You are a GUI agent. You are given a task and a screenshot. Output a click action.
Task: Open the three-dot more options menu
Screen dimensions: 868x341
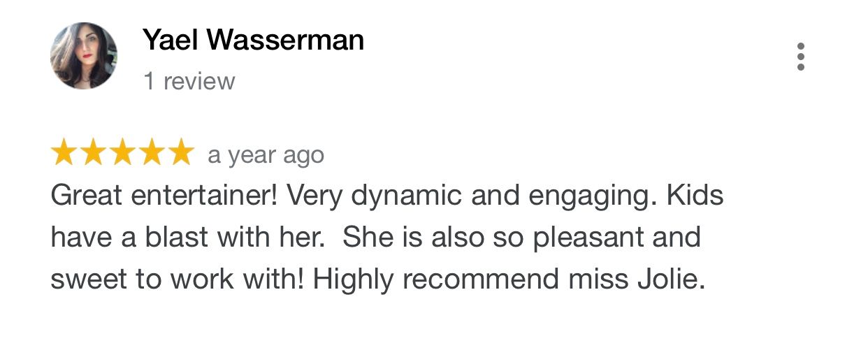[801, 57]
